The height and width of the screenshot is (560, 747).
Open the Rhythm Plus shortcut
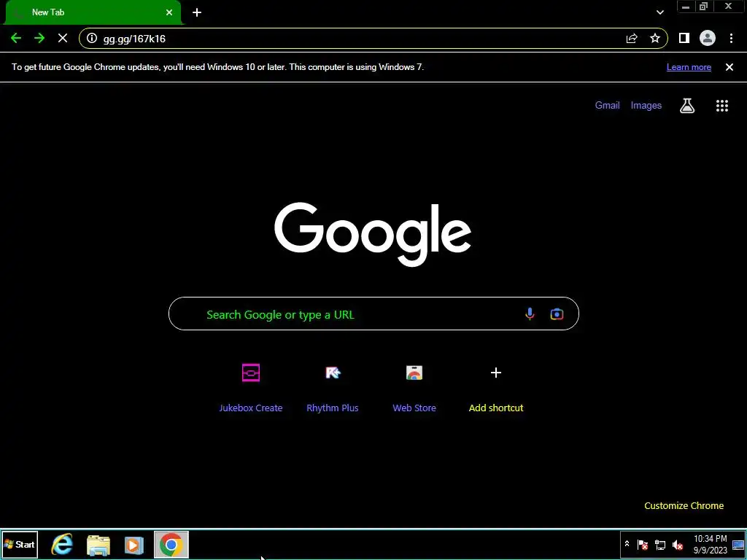[333, 386]
